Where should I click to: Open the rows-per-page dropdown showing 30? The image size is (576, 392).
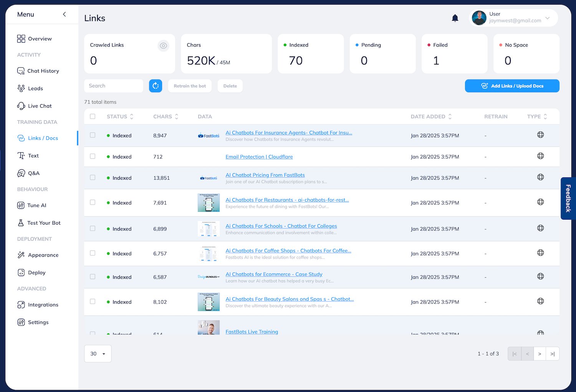point(98,354)
